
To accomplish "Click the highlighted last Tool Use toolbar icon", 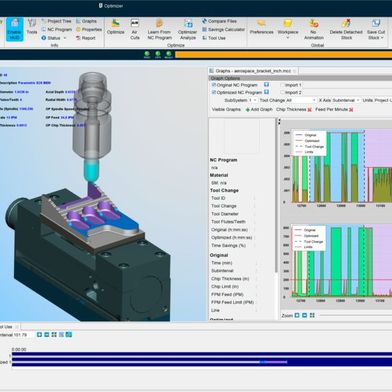I will 69,335.
